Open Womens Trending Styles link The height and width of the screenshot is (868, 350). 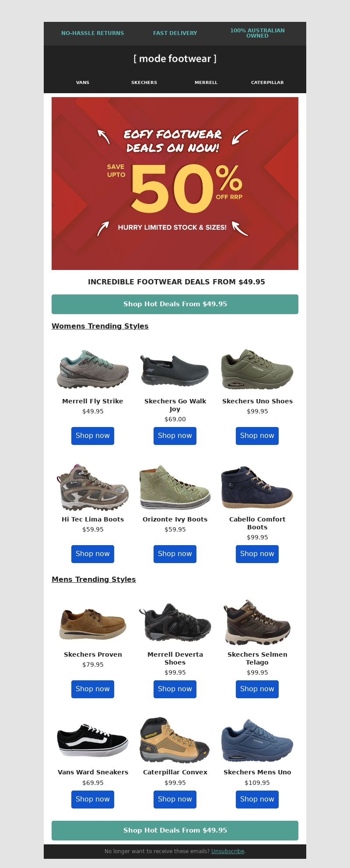click(x=100, y=326)
